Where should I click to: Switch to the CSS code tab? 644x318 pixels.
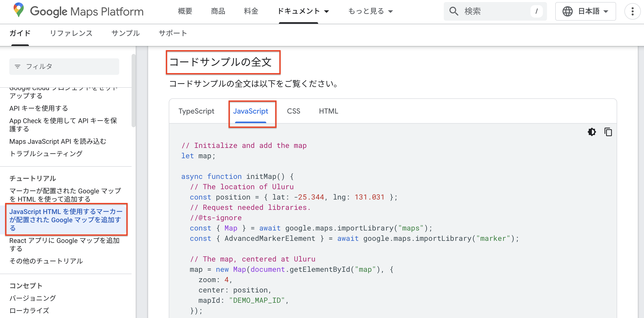click(x=294, y=111)
